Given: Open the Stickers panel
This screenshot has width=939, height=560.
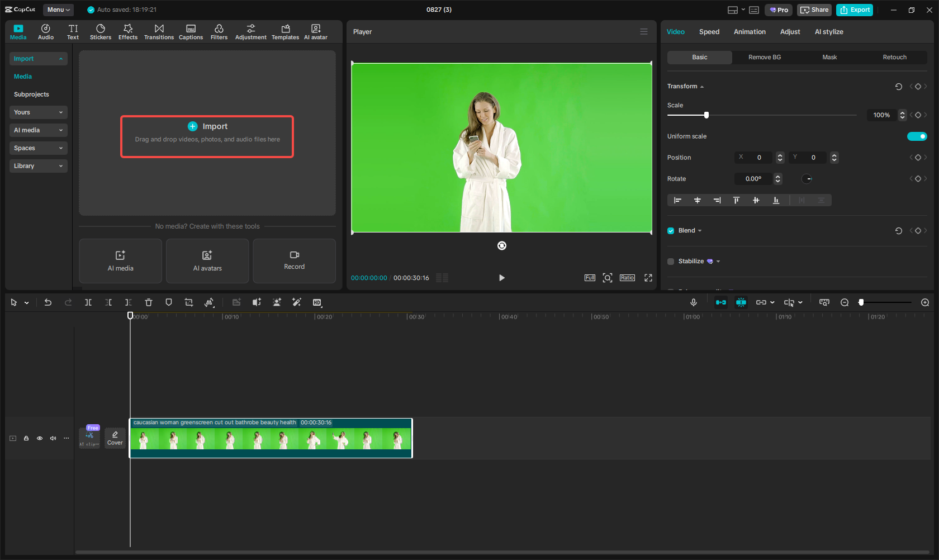Looking at the screenshot, I should tap(101, 31).
